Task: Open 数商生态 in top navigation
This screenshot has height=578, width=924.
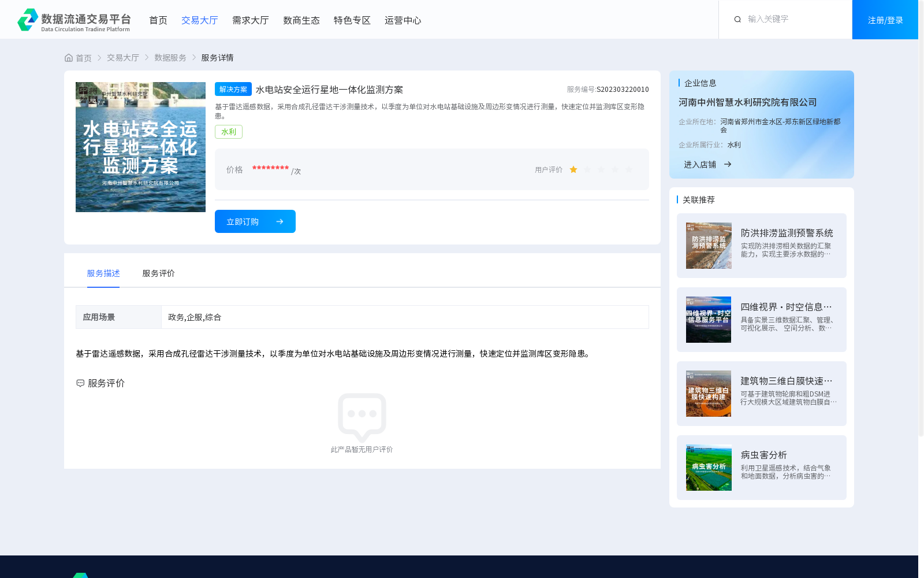Action: (301, 20)
